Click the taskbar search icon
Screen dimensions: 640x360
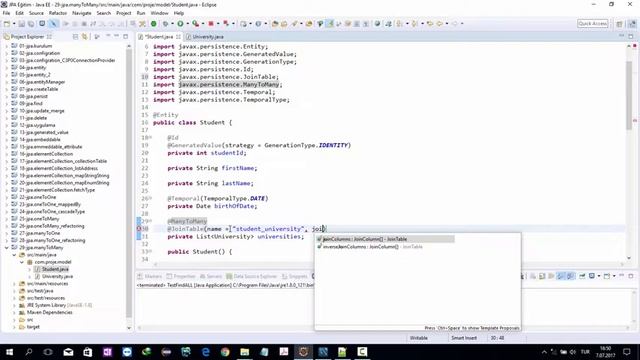[29, 352]
